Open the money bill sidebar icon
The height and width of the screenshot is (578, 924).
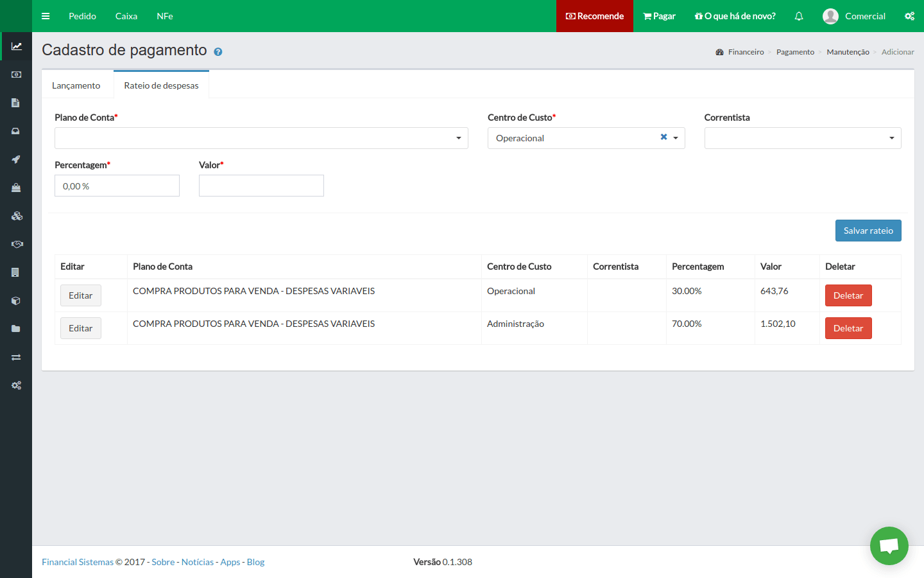tap(16, 74)
